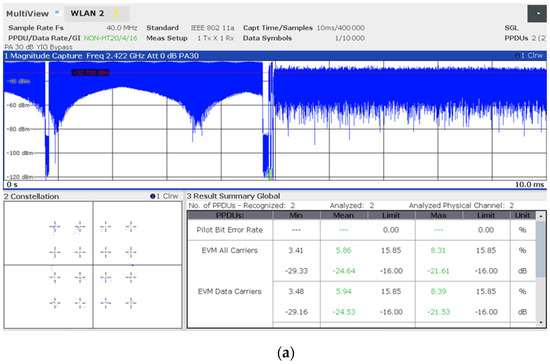Screen dimensions: 550x364
Task: Click the Data Symbols value 1/10 000
Action: pyautogui.click(x=350, y=38)
